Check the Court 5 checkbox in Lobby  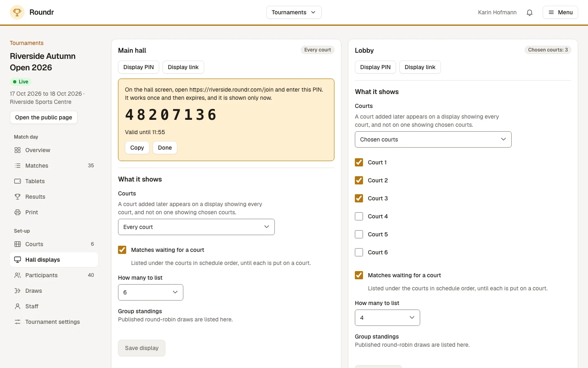[x=359, y=234]
